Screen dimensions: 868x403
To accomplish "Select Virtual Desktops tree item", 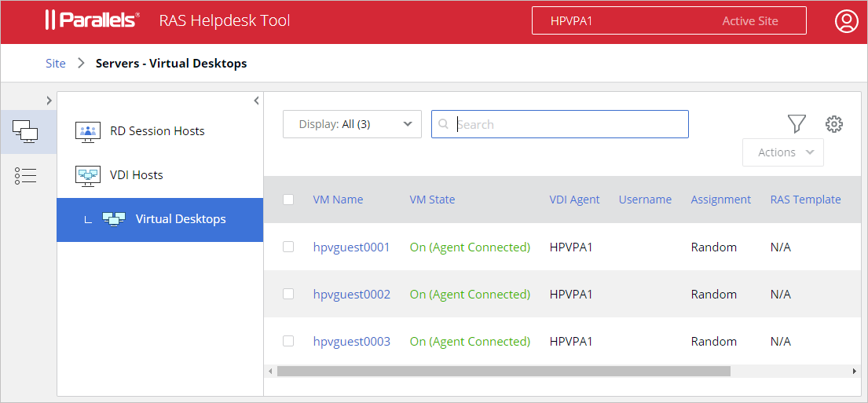I will coord(160,219).
